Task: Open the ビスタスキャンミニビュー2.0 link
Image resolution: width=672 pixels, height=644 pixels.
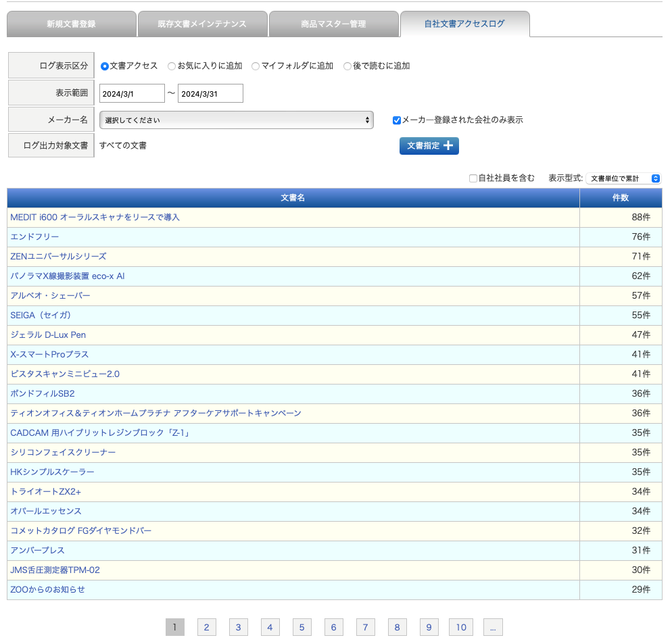Action: tap(65, 374)
